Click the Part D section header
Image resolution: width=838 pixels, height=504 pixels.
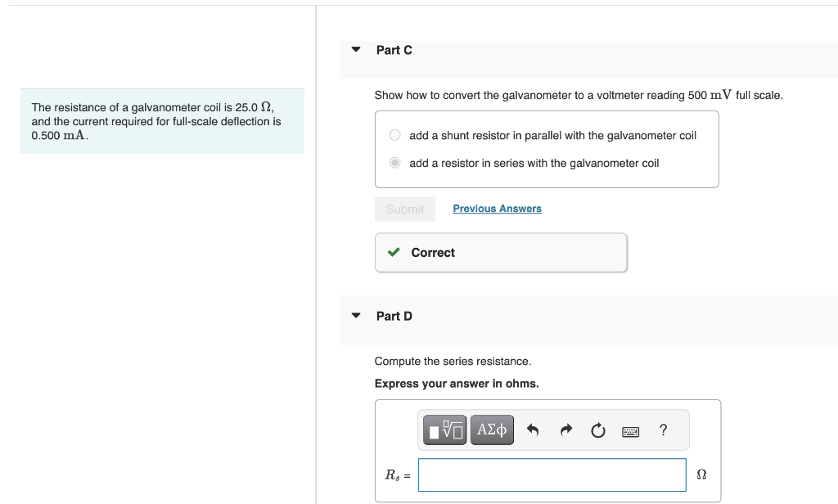pos(393,316)
